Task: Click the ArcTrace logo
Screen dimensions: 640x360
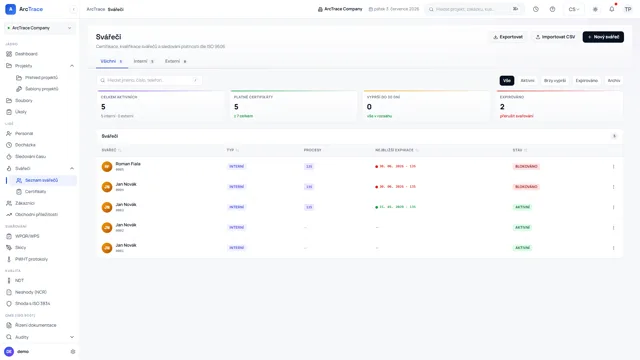Action: click(24, 9)
